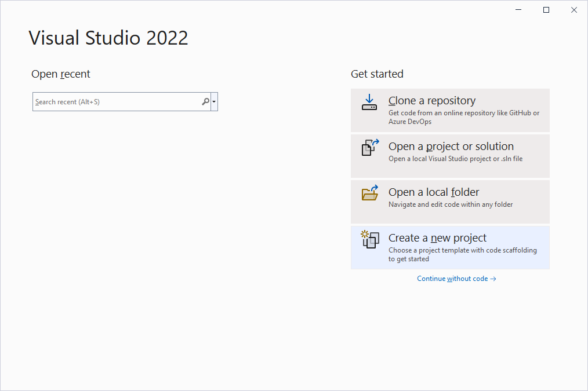Click "Choose a project template" description text
The height and width of the screenshot is (391, 588).
click(x=463, y=254)
